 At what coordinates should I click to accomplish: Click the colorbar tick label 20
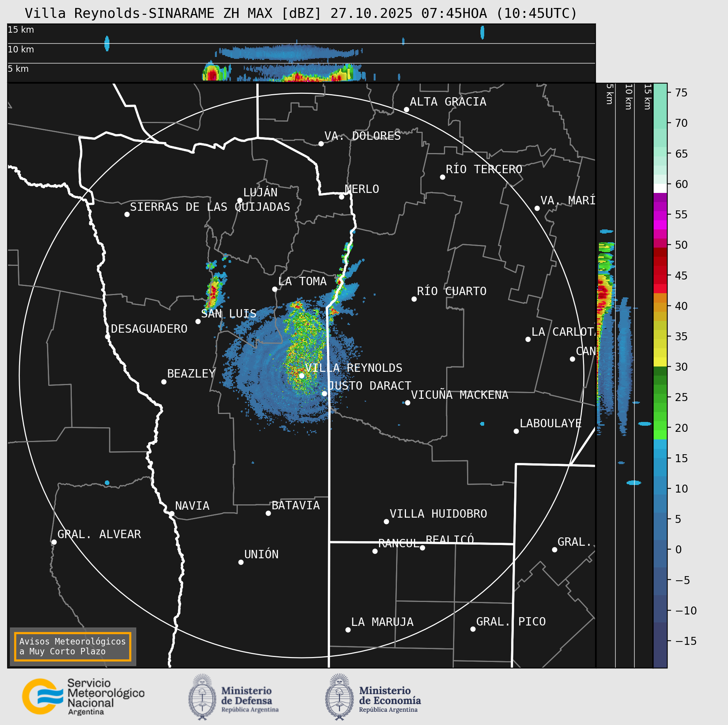681,428
